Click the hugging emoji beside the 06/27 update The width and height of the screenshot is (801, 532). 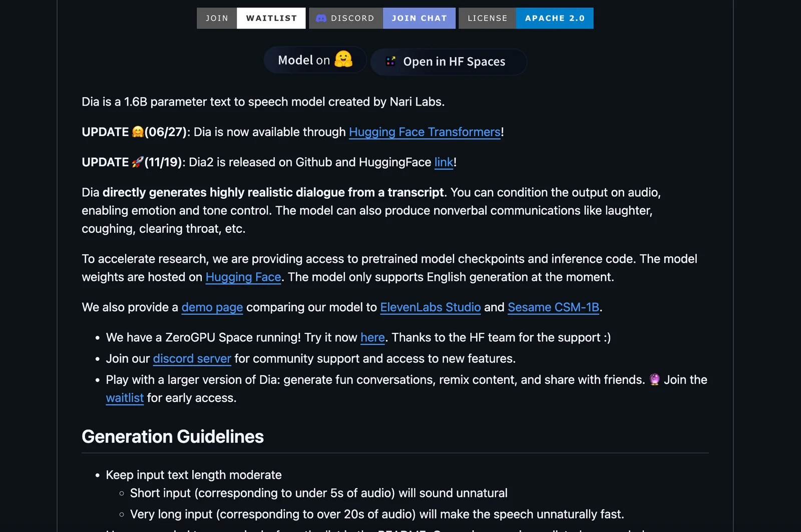point(138,132)
